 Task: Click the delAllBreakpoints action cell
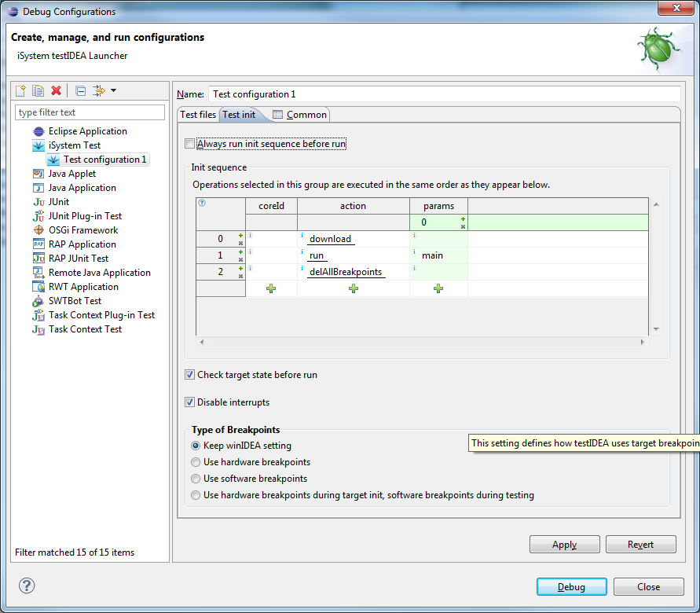click(x=353, y=272)
